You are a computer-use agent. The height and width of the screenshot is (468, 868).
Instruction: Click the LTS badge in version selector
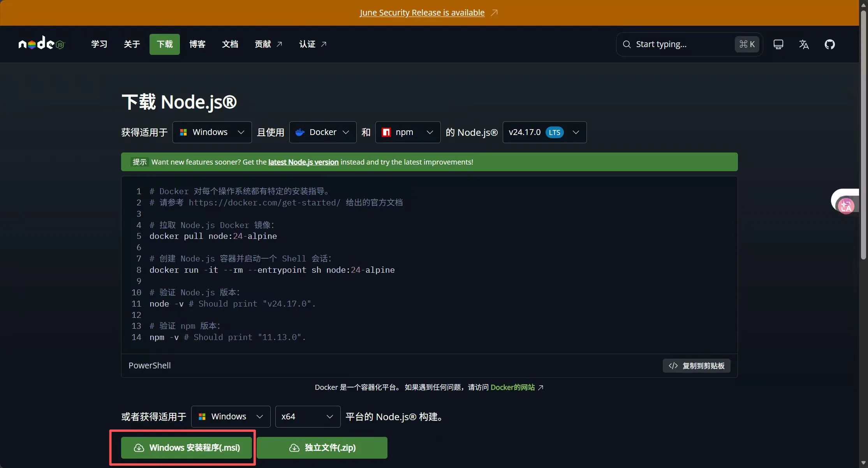(555, 132)
